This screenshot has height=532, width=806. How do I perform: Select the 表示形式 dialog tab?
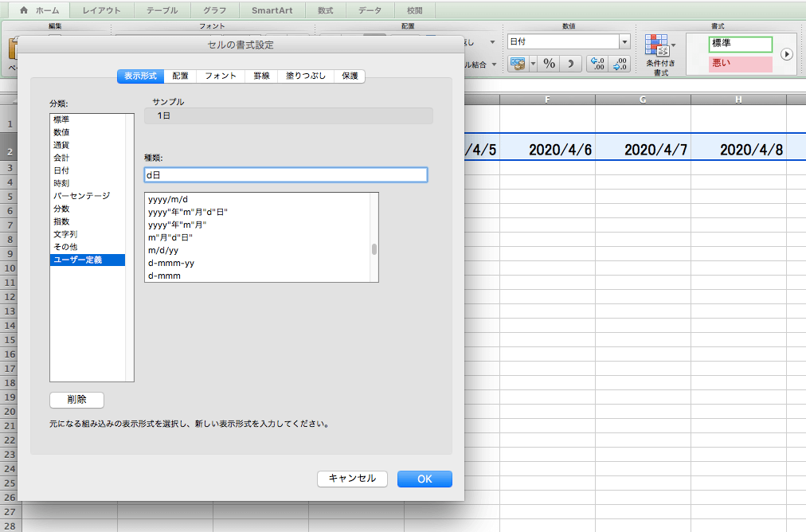coord(140,76)
